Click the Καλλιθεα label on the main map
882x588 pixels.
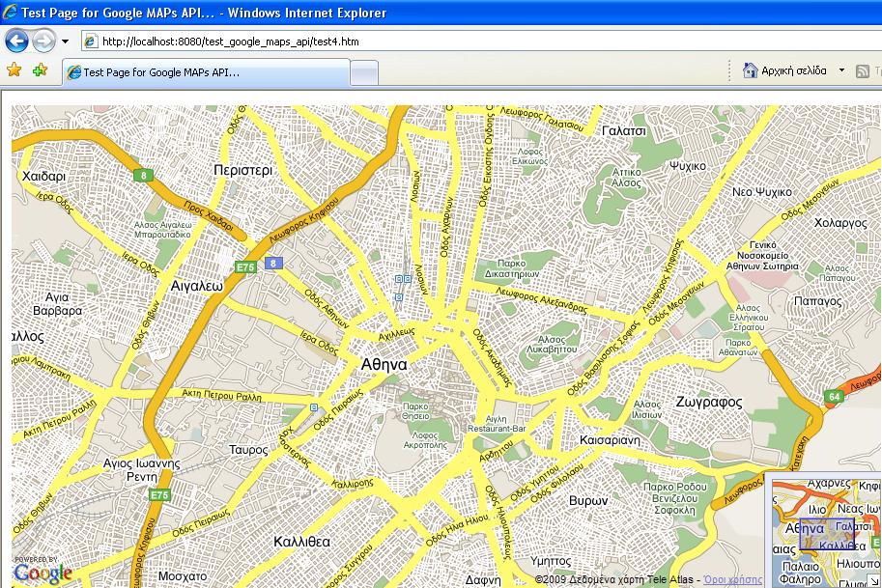tap(301, 542)
